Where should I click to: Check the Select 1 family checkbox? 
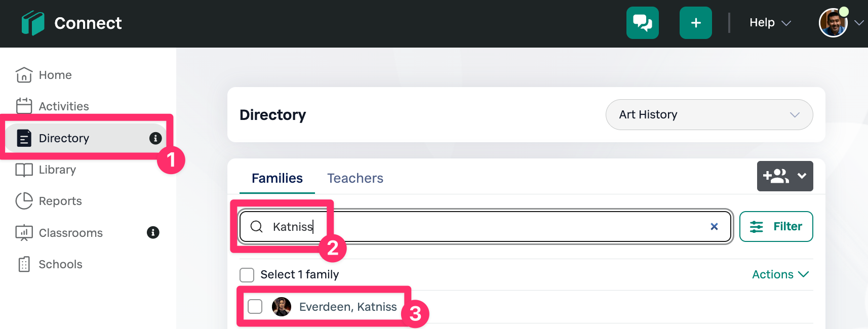(247, 275)
